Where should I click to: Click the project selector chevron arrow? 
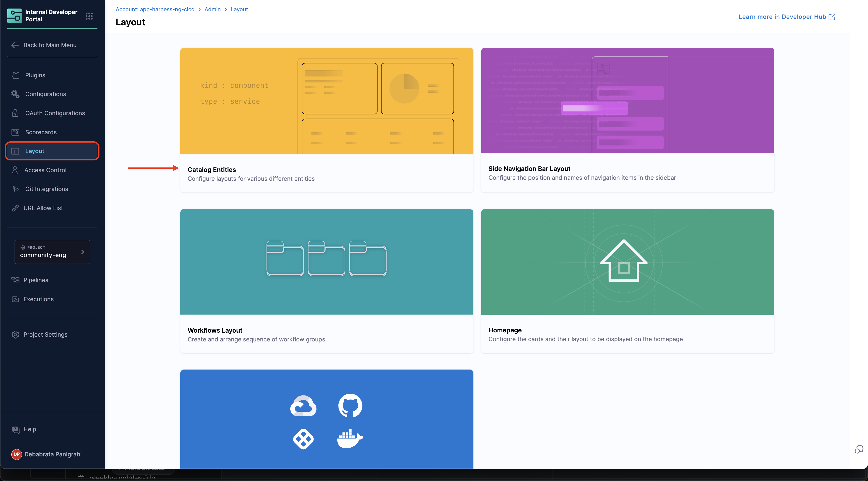click(x=83, y=252)
